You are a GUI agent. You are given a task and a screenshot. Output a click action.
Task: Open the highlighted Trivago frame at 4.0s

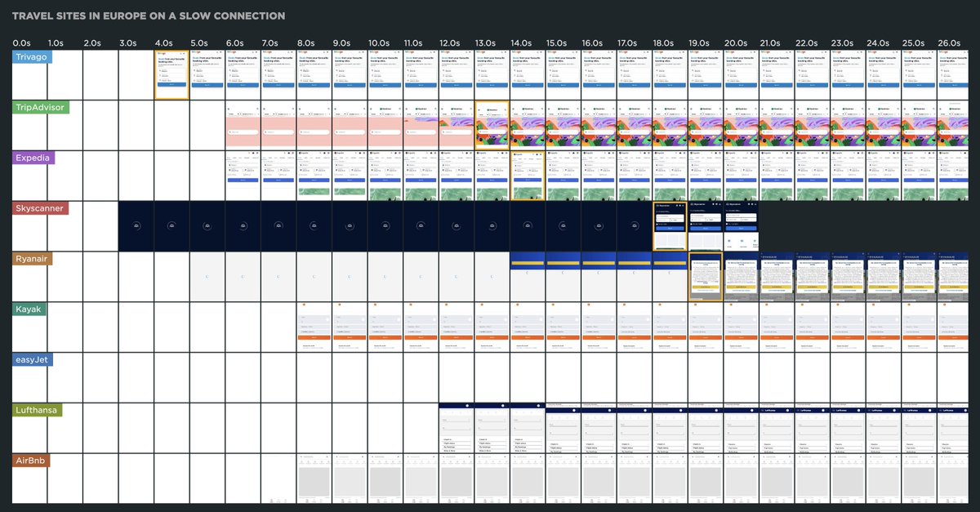pos(171,75)
